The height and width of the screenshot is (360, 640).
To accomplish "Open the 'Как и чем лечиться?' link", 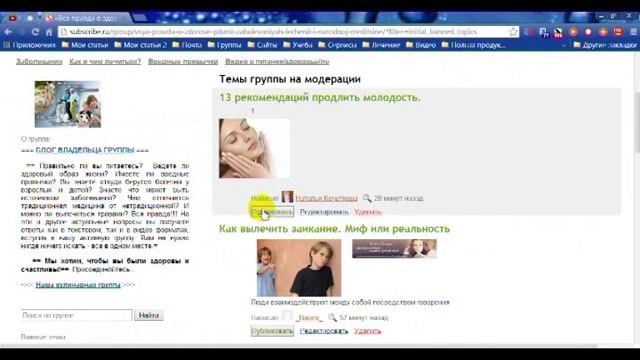I will (105, 62).
